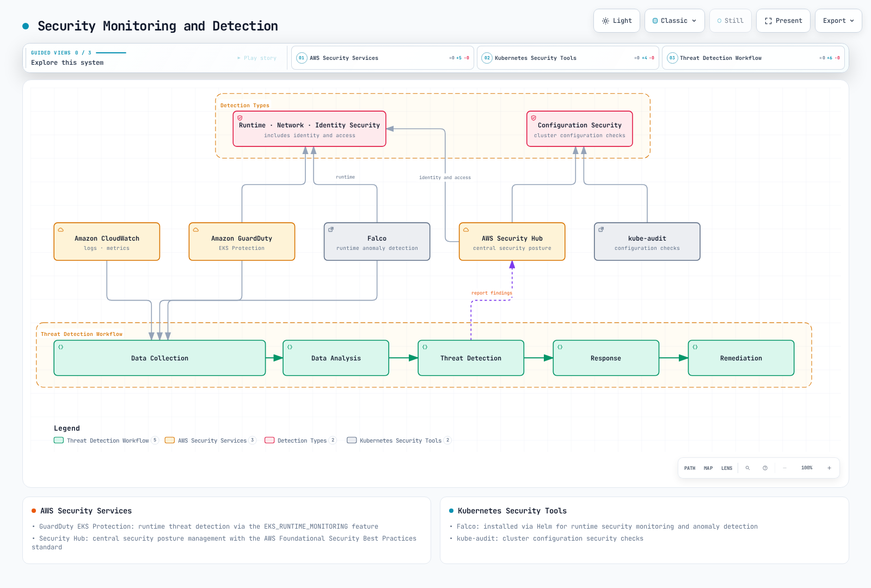
Task: Toggle PATH mode in canvas toolbar
Action: coord(690,468)
